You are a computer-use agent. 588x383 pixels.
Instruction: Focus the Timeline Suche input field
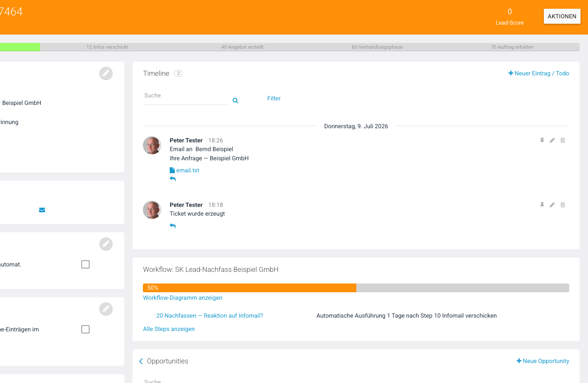click(185, 96)
